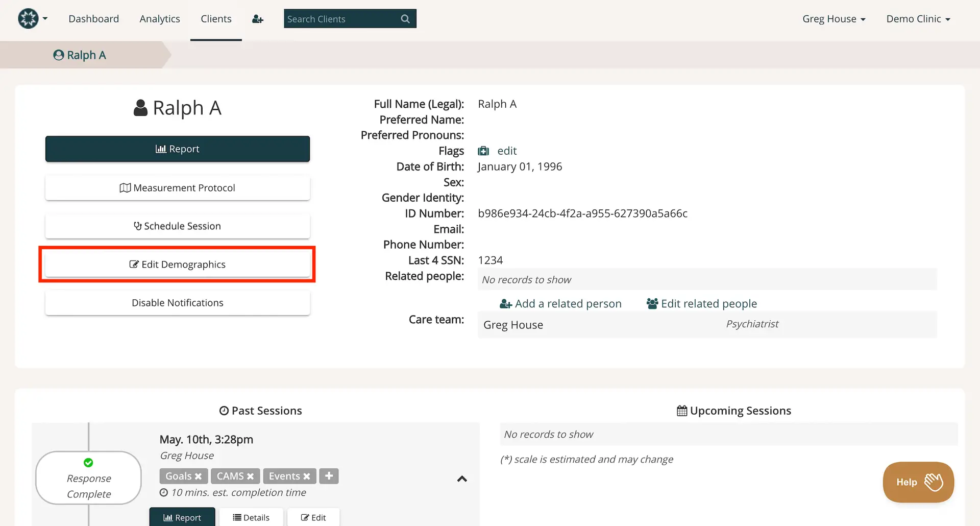
Task: Click the Add a related person icon
Action: [x=505, y=303]
